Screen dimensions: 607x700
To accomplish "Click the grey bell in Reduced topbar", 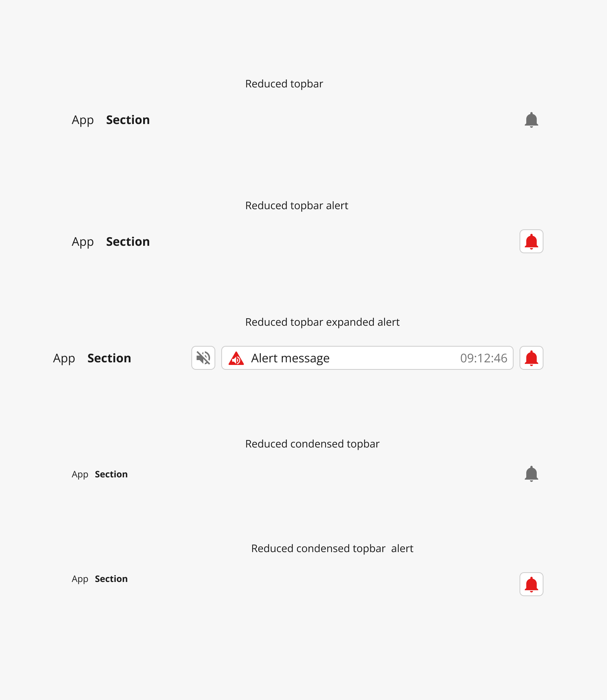I will pos(531,120).
